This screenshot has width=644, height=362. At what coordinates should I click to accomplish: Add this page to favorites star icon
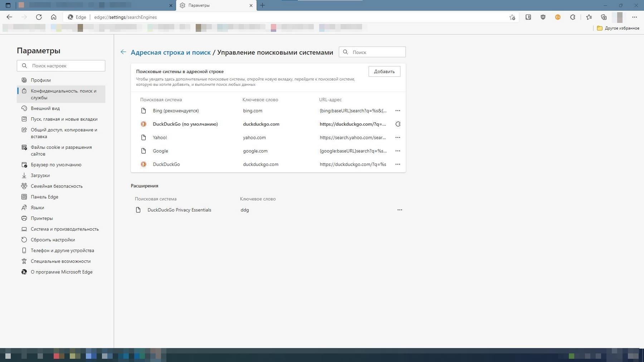512,17
